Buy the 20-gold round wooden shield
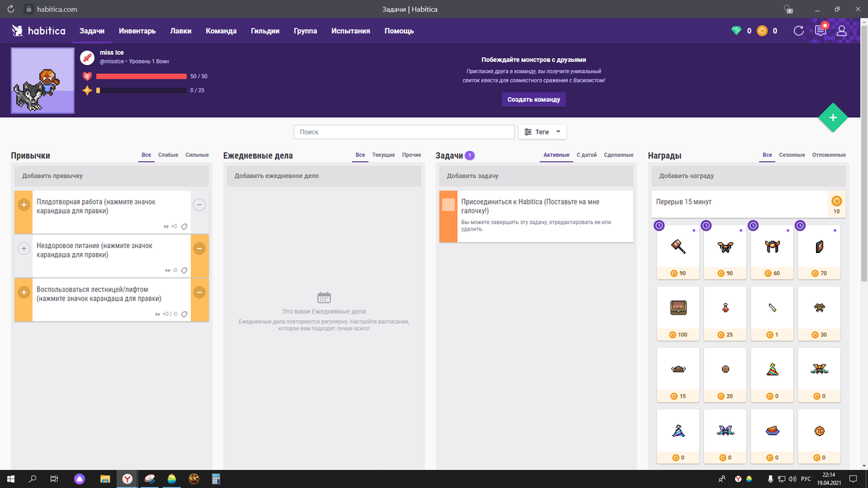 pyautogui.click(x=726, y=375)
